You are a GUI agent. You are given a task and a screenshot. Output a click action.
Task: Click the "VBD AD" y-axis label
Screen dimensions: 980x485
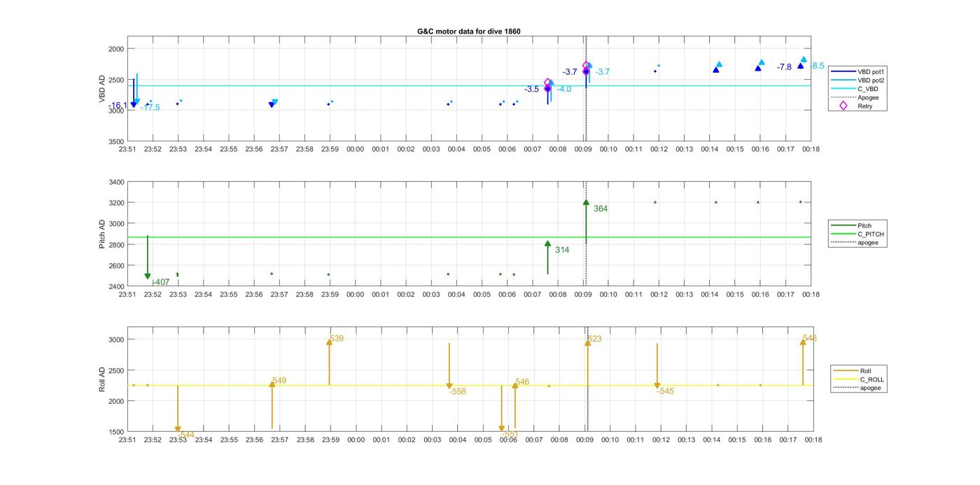click(x=102, y=89)
